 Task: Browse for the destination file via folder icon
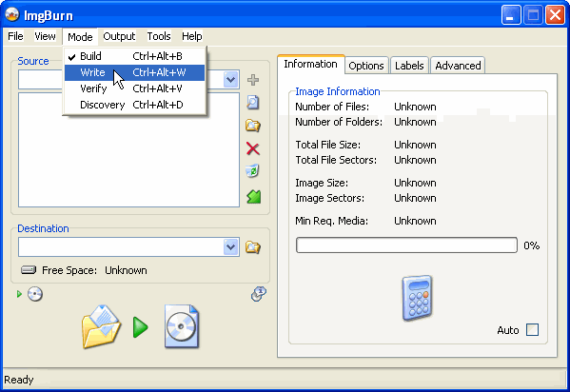[253, 247]
